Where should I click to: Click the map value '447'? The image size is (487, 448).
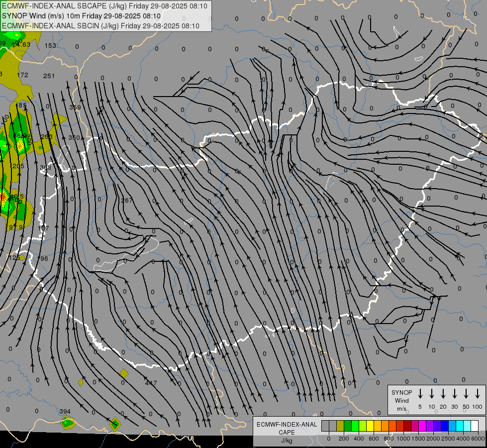pos(151,383)
